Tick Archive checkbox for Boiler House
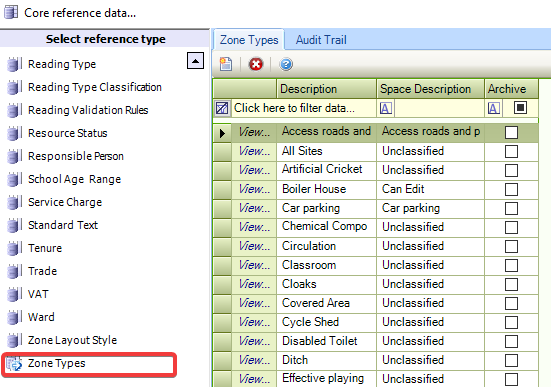 pyautogui.click(x=511, y=189)
